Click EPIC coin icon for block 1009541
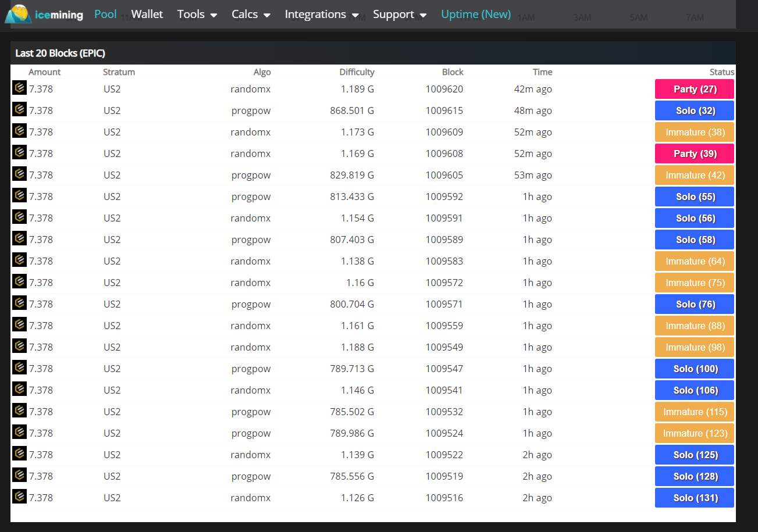The width and height of the screenshot is (758, 532). point(19,389)
